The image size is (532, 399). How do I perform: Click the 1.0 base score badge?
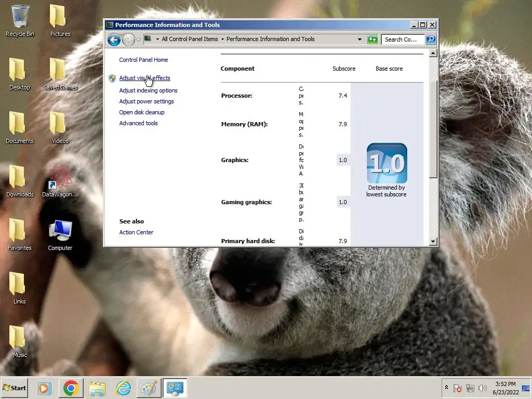(x=387, y=163)
